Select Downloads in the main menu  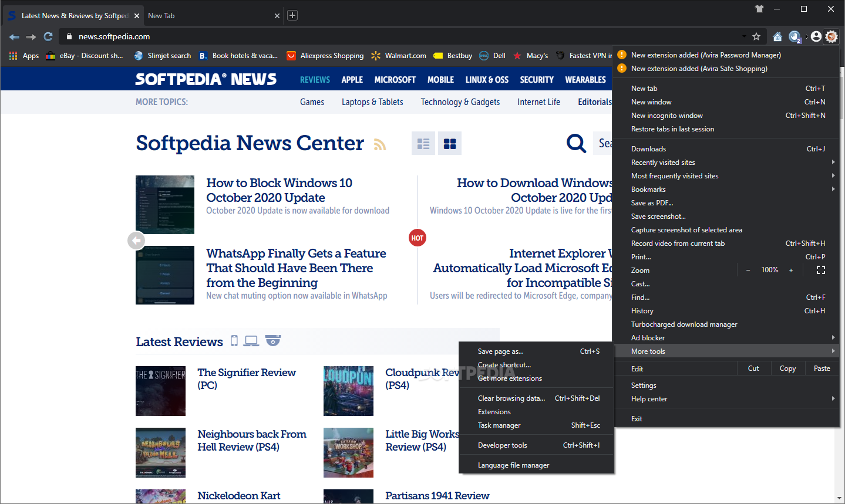726,149
